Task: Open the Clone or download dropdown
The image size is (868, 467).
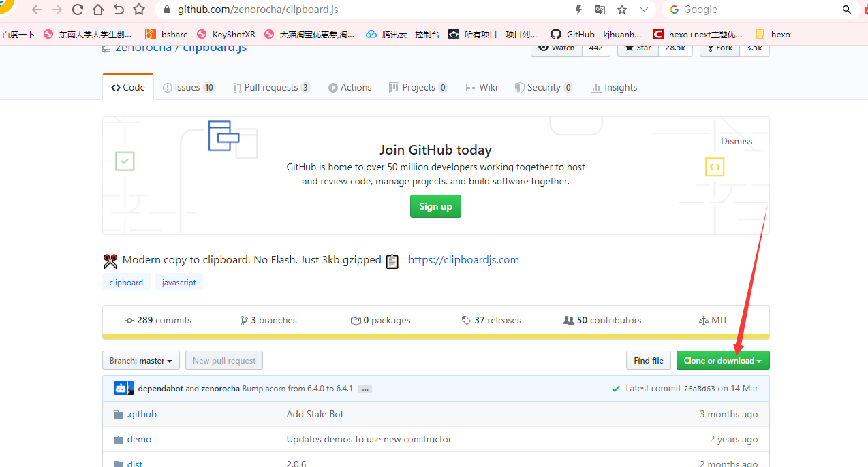Action: (723, 361)
